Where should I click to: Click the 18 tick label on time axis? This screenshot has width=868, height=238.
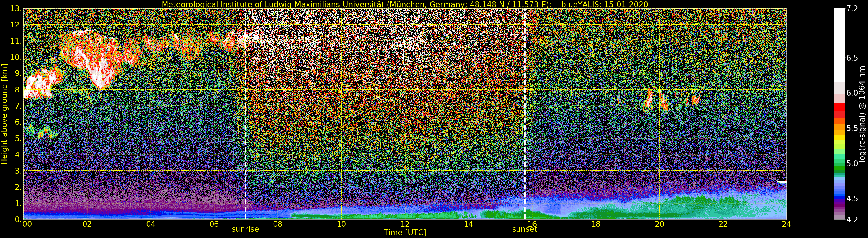tap(596, 224)
